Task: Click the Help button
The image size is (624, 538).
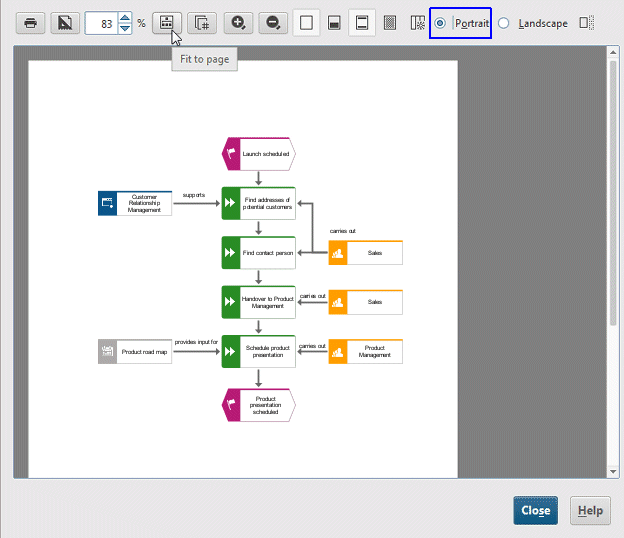Action: pos(590,511)
